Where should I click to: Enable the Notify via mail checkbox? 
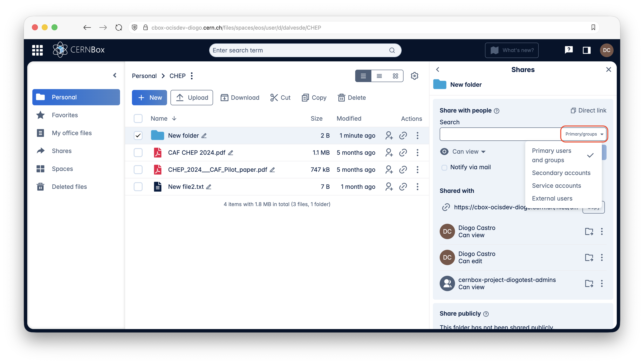point(444,167)
